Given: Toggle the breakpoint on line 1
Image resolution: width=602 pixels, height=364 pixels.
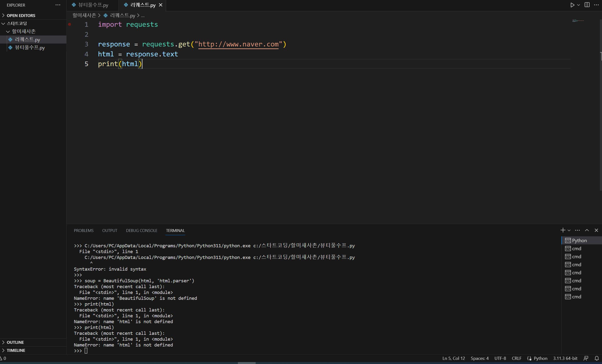Looking at the screenshot, I should click(70, 24).
